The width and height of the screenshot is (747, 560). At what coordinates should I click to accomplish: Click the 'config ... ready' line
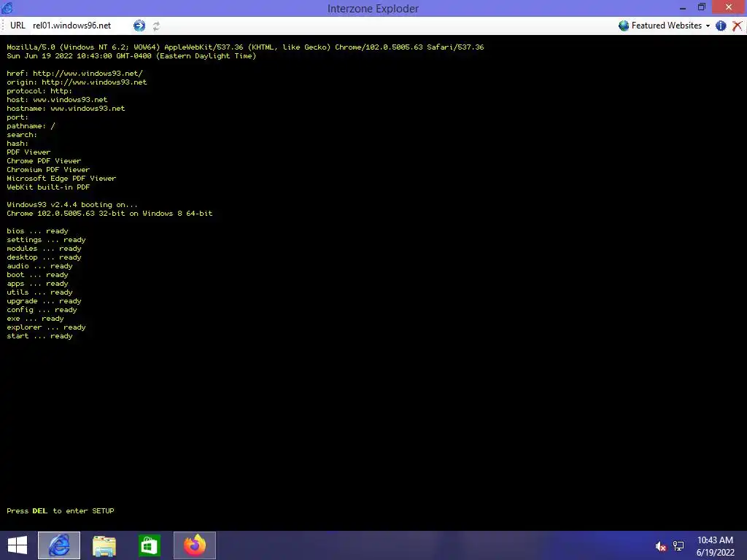[42, 310]
